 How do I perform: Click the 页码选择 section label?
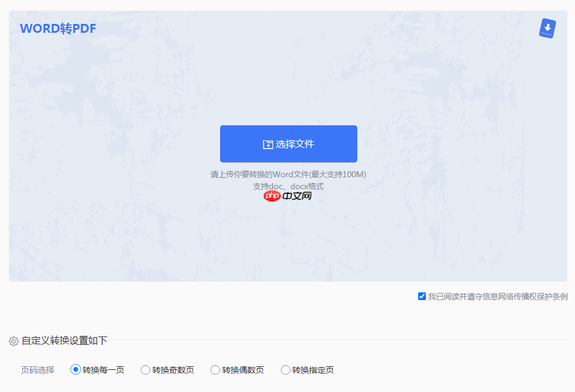coord(36,370)
